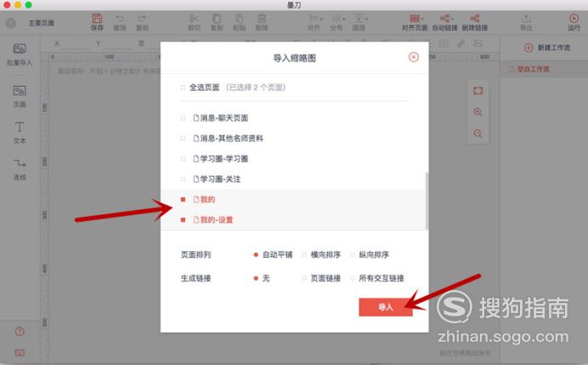Check the 消息-其他名师资料 checkbox
The width and height of the screenshot is (588, 365).
coord(183,138)
